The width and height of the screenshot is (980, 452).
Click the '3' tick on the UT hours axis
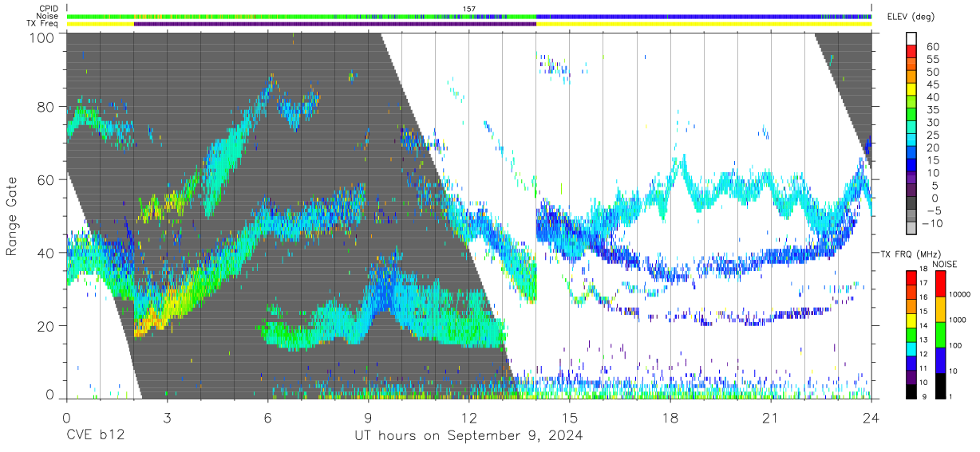click(167, 418)
